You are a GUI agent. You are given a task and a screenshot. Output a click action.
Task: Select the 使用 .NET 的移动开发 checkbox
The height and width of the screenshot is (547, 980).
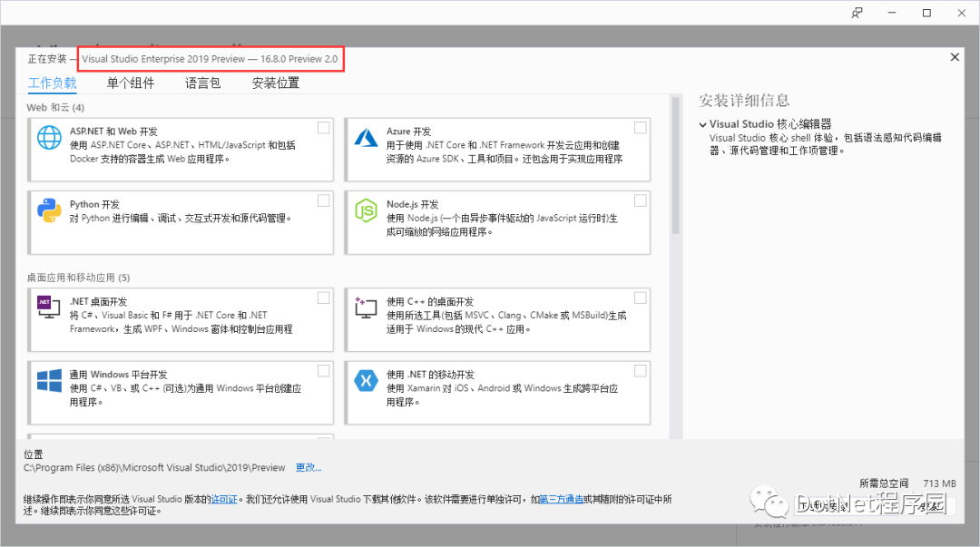(x=641, y=371)
